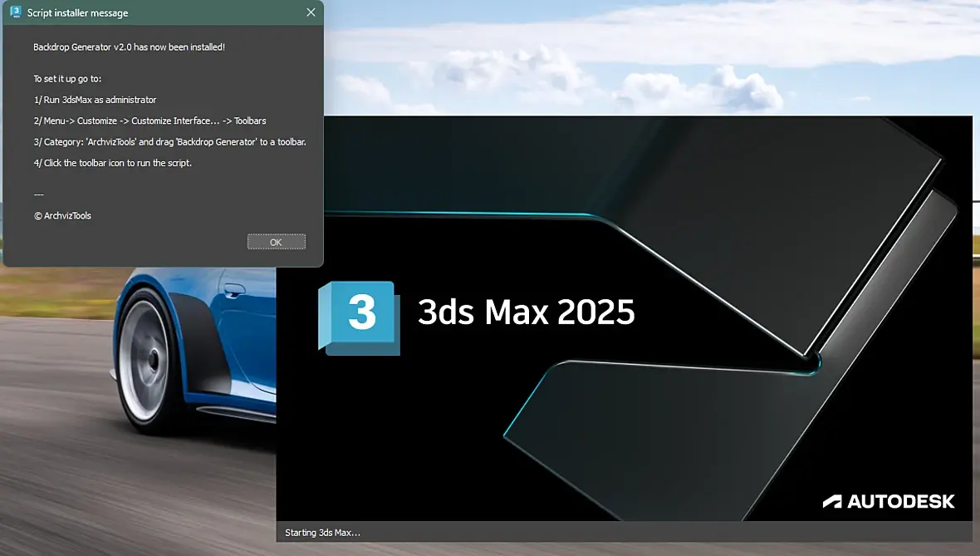Click the "1/ Run 3dsMax as administrator" line
This screenshot has width=980, height=556.
pyautogui.click(x=95, y=100)
